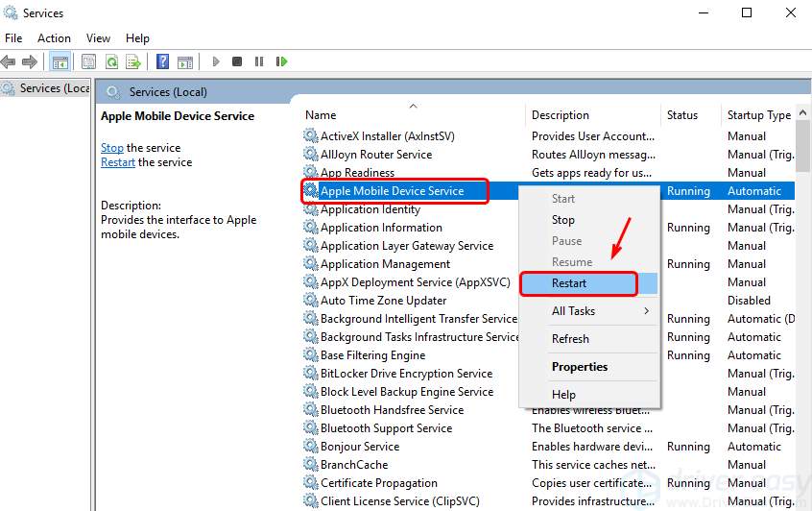Click the vertical scrollbar thumb of the list

802,146
